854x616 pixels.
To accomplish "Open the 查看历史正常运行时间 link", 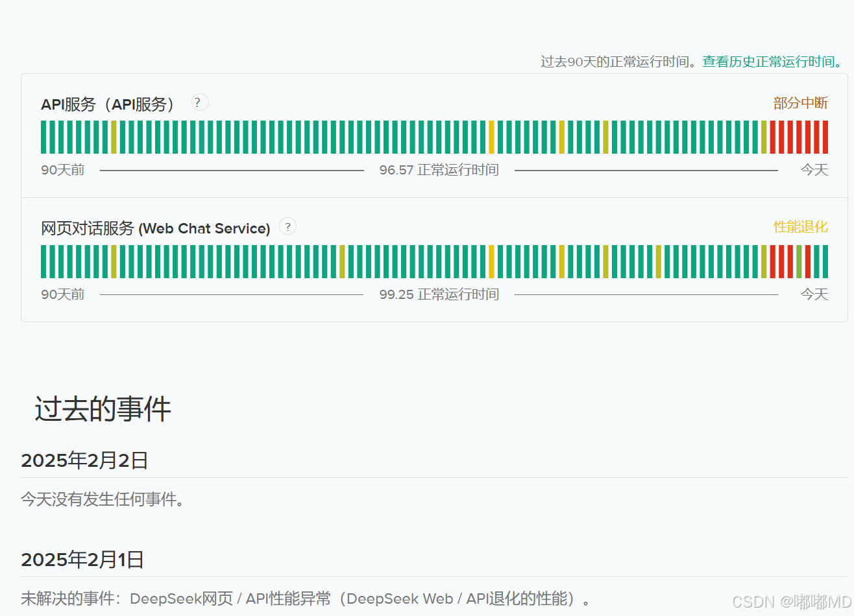I will pyautogui.click(x=772, y=62).
